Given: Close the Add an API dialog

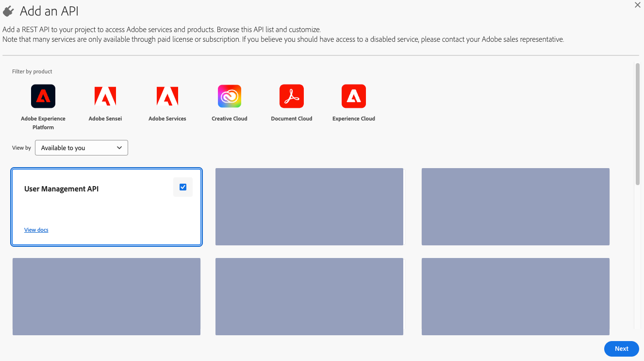Looking at the screenshot, I should coord(637,5).
